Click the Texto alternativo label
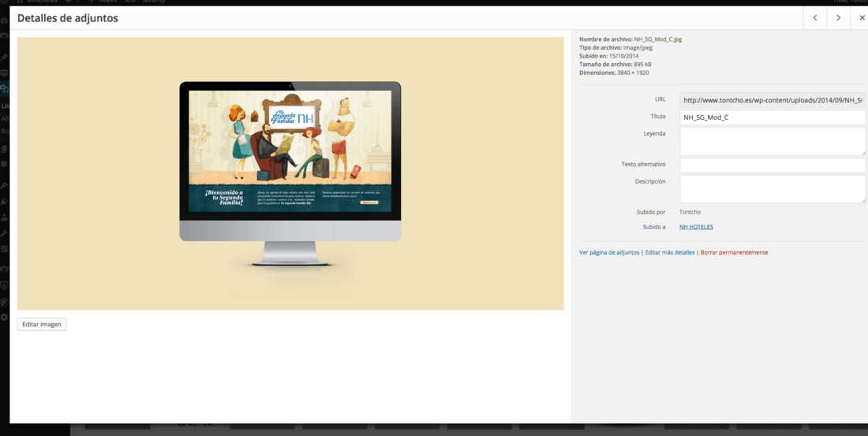This screenshot has height=436, width=868. tap(643, 164)
